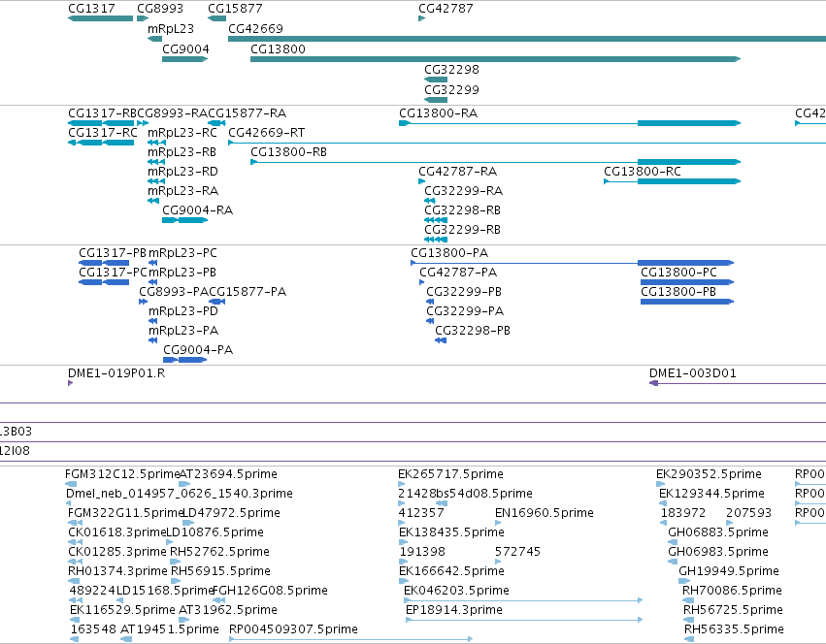
Task: Click transcript CG42787-RA
Action: (x=458, y=172)
